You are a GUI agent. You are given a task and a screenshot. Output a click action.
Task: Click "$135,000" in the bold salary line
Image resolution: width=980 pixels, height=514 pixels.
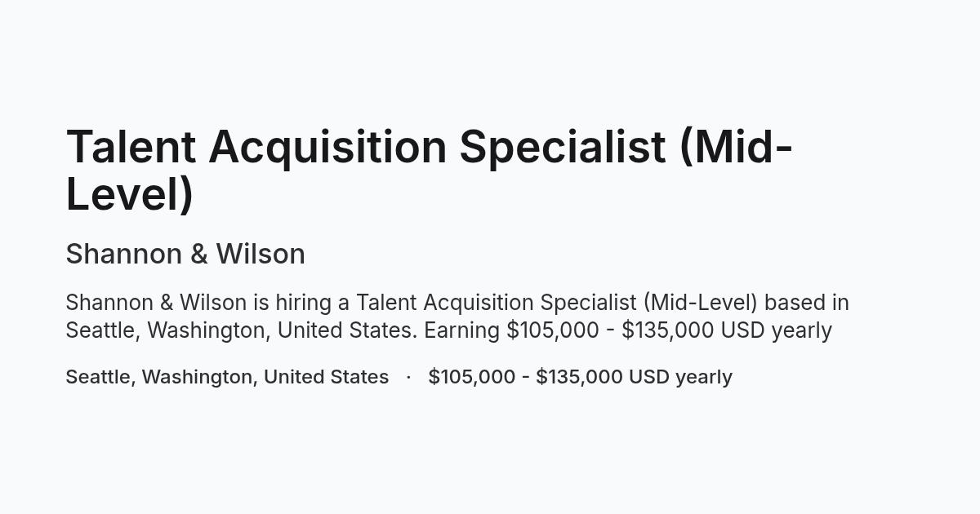click(x=579, y=377)
